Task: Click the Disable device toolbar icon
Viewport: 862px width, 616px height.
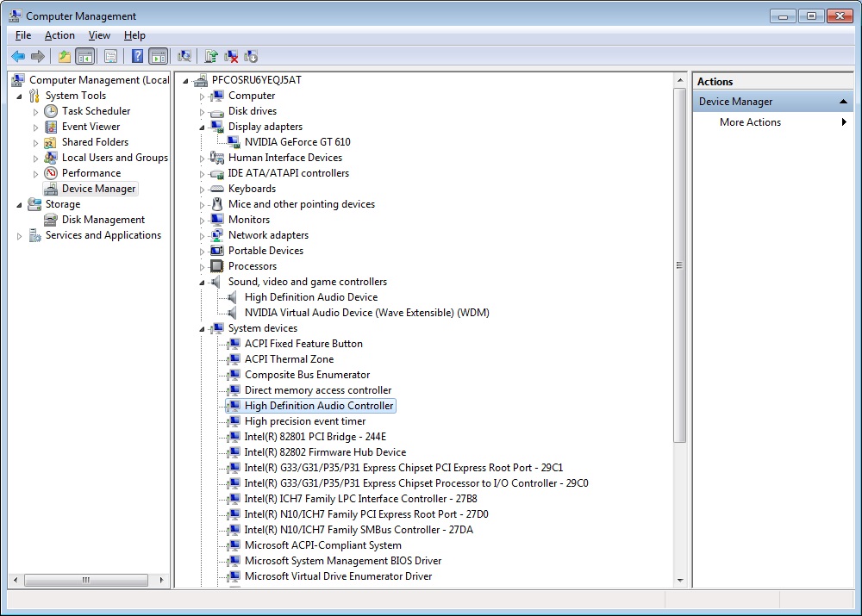Action: coord(251,56)
